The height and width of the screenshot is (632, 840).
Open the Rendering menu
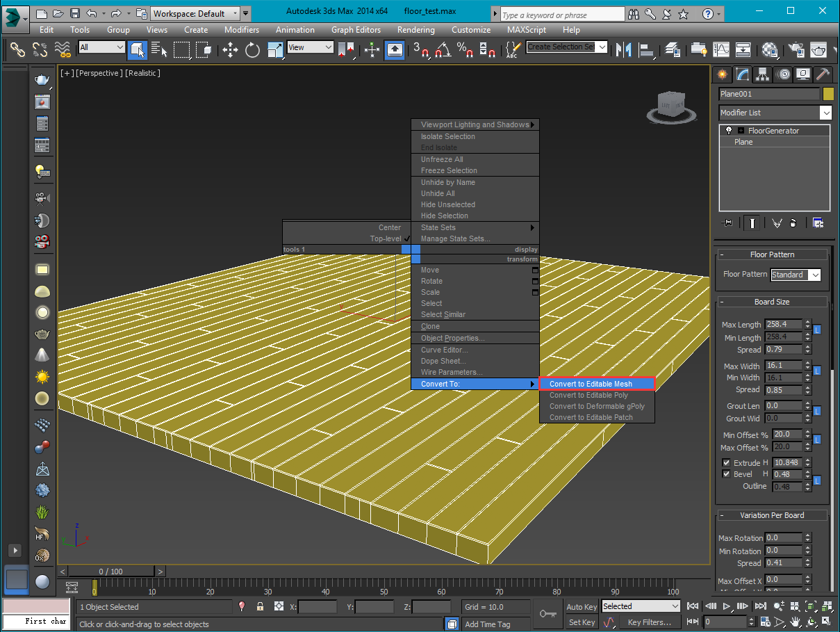pos(417,30)
